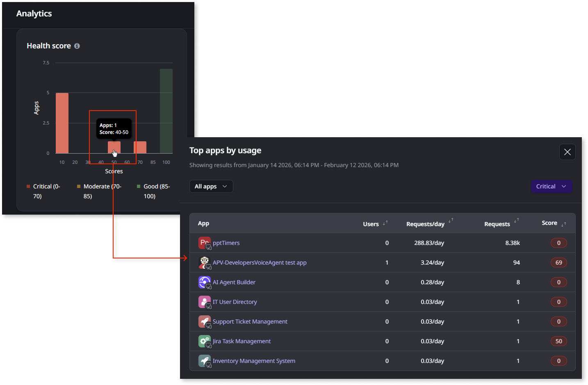The height and width of the screenshot is (385, 588).
Task: Click the App column header
Action: [x=203, y=223]
